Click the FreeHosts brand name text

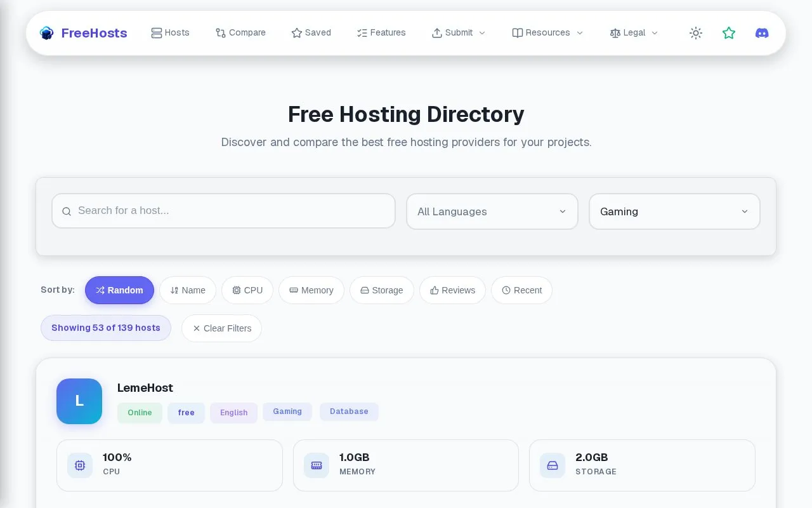[x=94, y=33]
